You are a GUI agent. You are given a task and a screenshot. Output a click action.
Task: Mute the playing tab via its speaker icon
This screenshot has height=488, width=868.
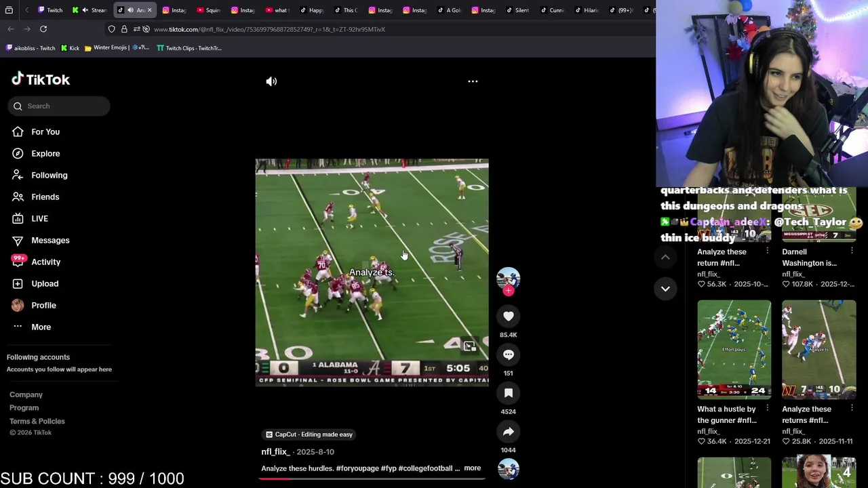(130, 10)
